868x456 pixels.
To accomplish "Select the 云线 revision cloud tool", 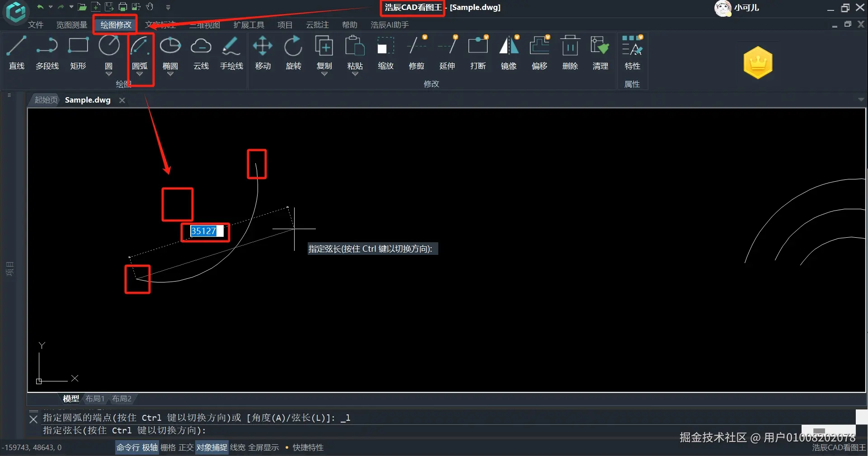I will point(201,53).
